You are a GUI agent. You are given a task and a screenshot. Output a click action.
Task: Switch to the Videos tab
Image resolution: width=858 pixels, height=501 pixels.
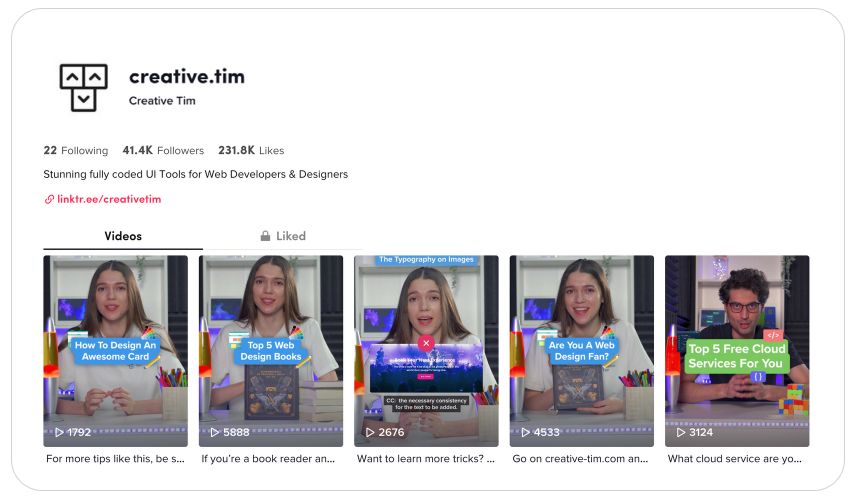pyautogui.click(x=123, y=236)
